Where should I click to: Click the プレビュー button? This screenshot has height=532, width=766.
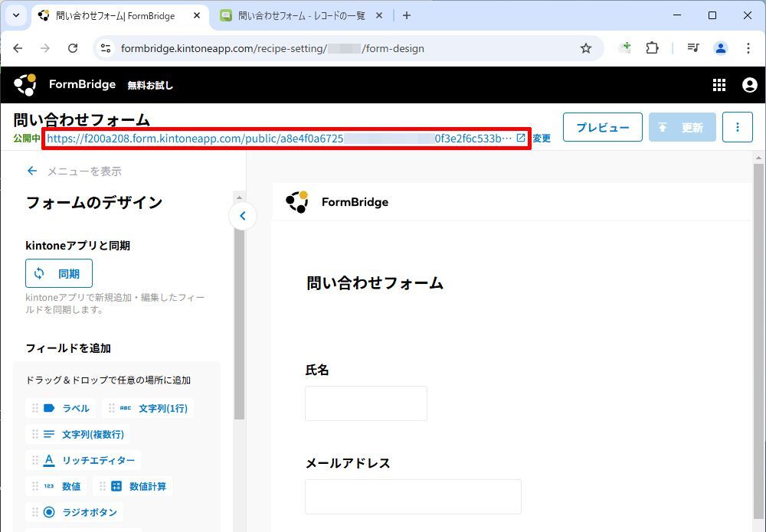(x=602, y=127)
